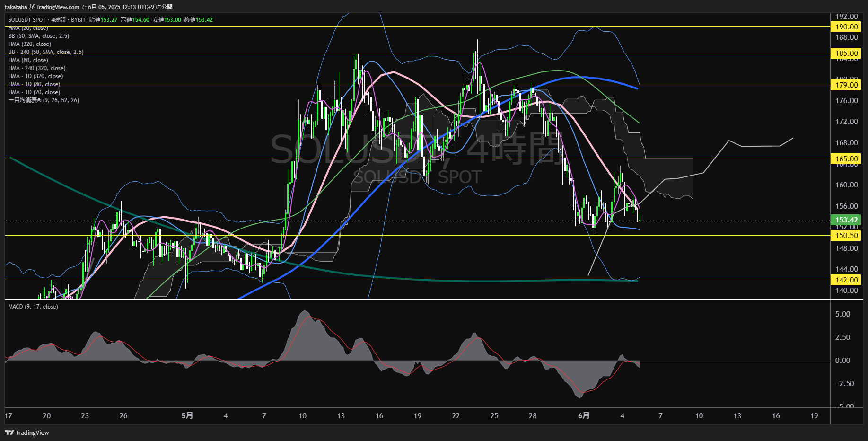868x441 pixels.
Task: Click the 176.00 price axis label
Action: tap(846, 101)
